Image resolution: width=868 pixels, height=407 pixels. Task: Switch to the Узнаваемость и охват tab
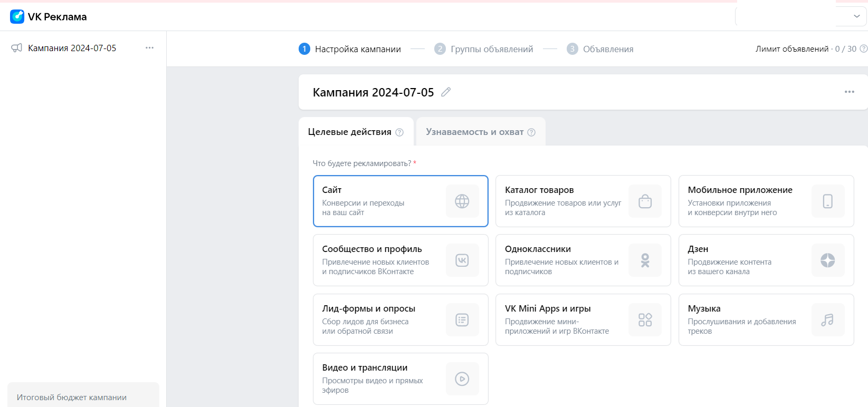(x=481, y=132)
